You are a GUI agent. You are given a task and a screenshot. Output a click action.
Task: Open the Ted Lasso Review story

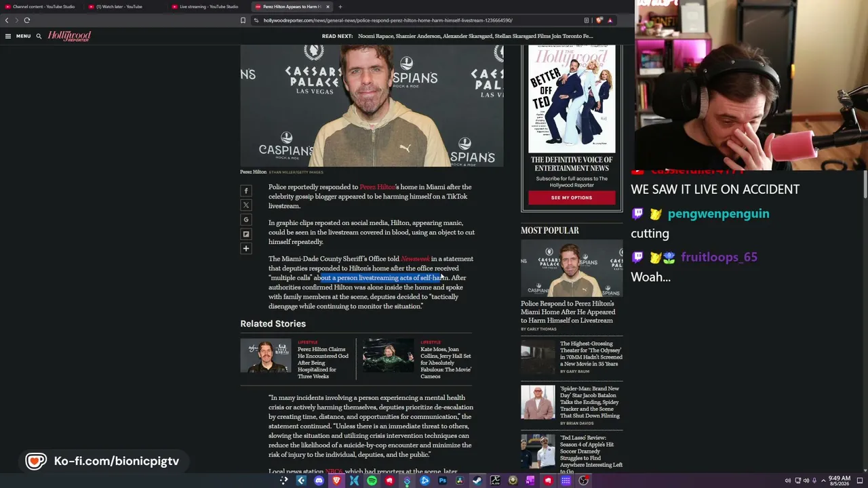coord(591,454)
